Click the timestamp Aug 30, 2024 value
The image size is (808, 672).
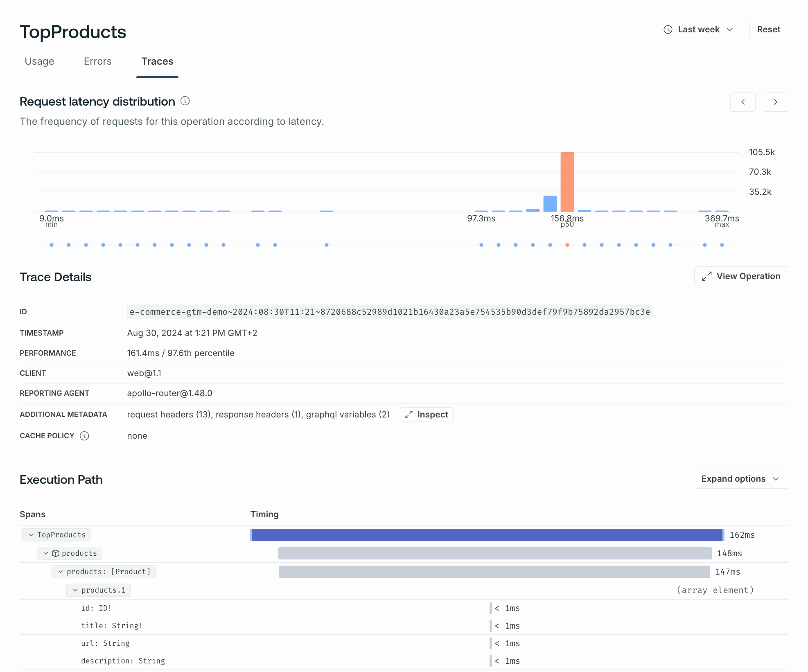coord(192,333)
